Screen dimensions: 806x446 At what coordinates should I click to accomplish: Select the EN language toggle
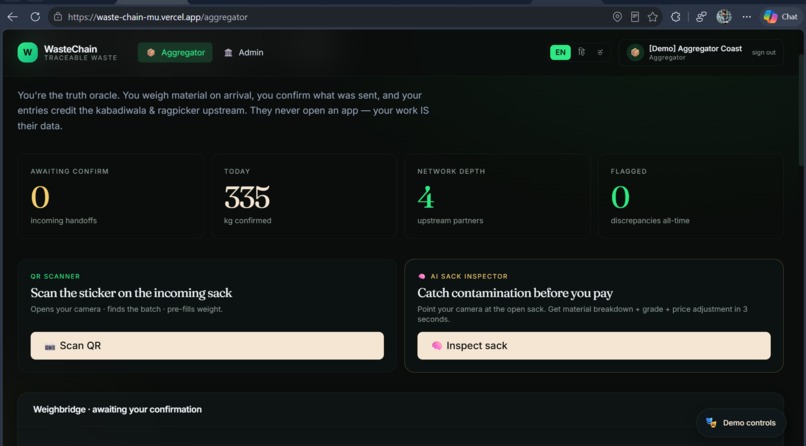560,52
